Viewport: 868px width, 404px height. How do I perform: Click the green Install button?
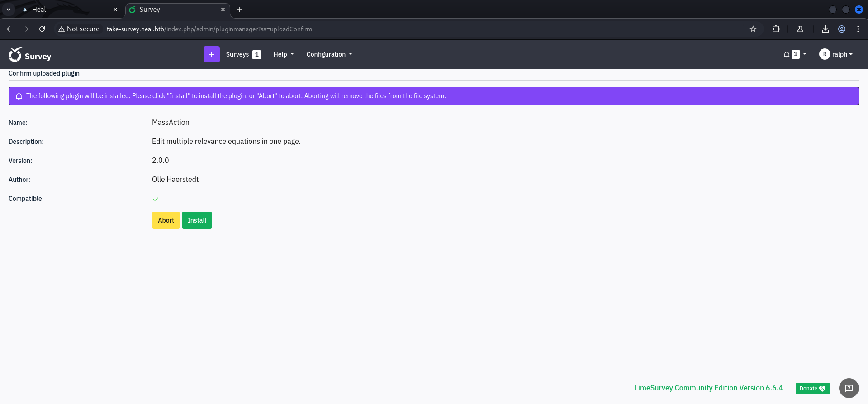click(197, 220)
